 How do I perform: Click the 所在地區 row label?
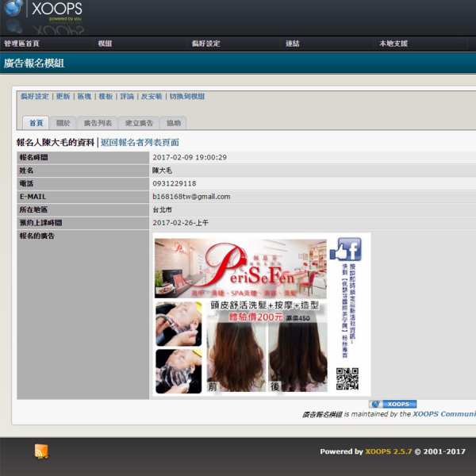click(33, 209)
